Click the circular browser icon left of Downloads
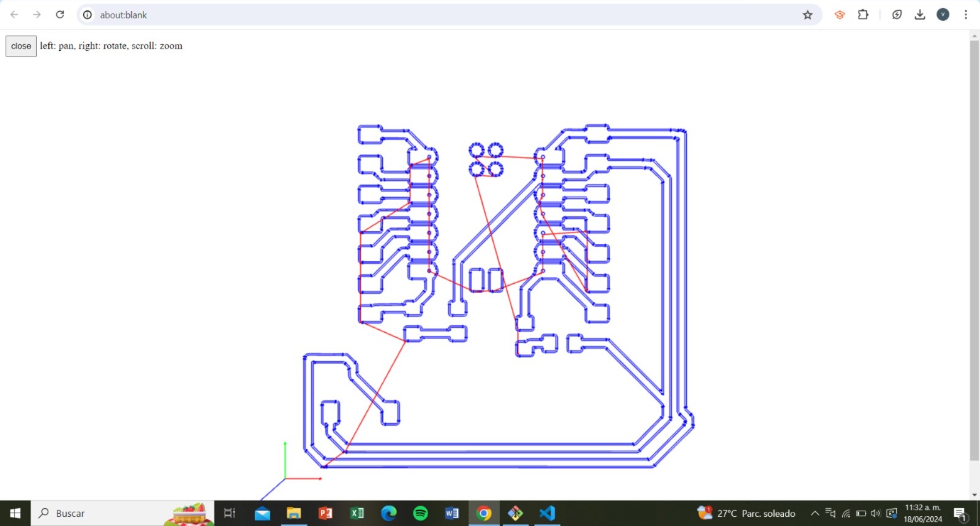This screenshot has width=980, height=526. pyautogui.click(x=897, y=15)
